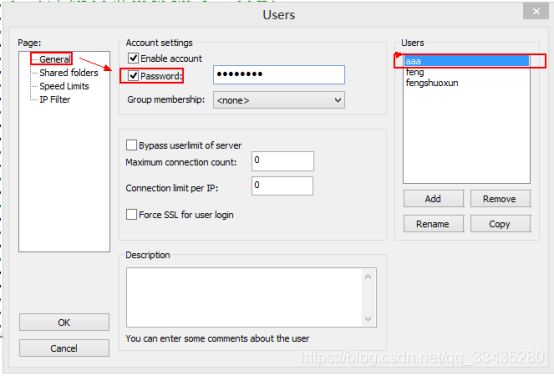The width and height of the screenshot is (554, 376).
Task: Open the Shared folders page
Action: [x=69, y=73]
